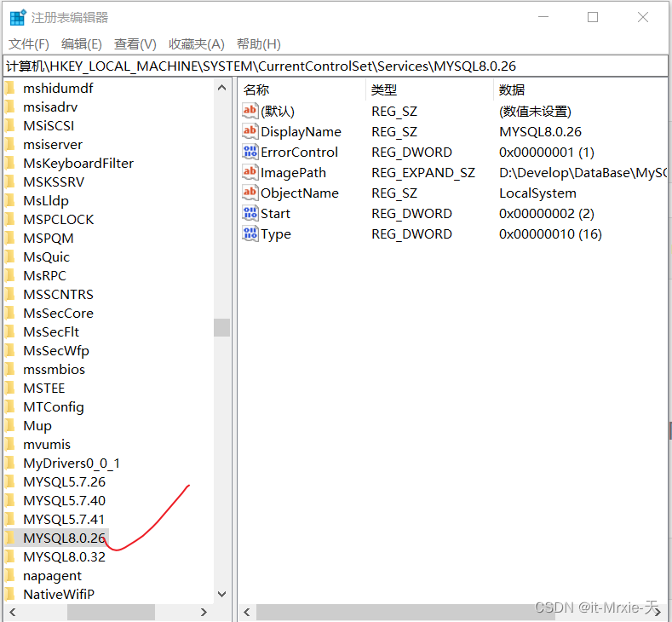Click the folder icon of MsLldp key

tap(10, 200)
